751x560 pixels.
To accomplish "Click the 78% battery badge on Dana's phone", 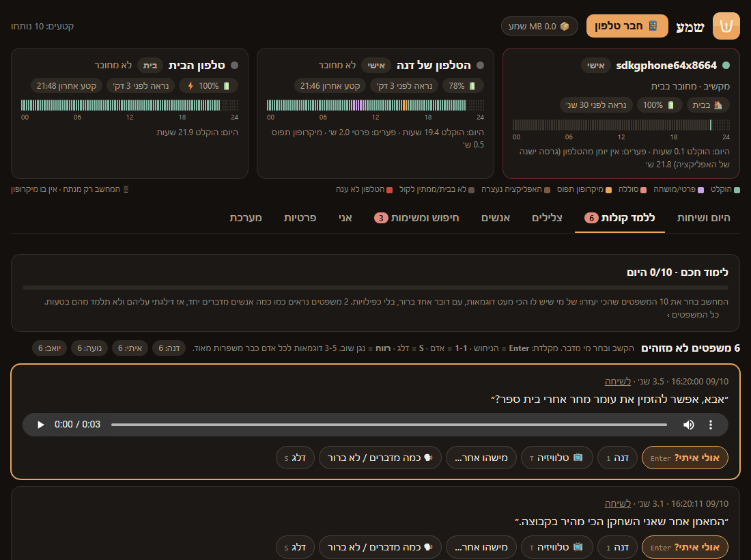I will (x=462, y=86).
